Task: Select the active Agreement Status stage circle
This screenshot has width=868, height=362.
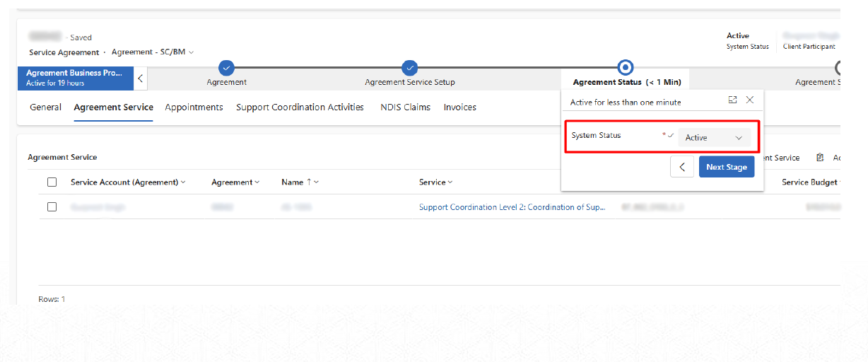Action: (x=625, y=68)
